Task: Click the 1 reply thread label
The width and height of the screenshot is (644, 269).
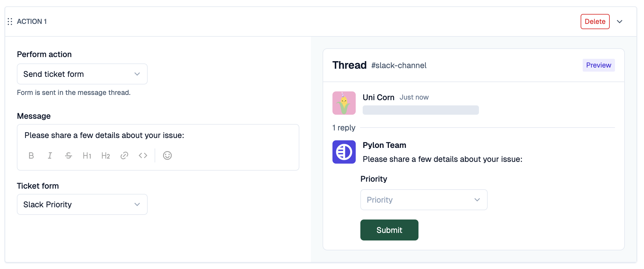Action: pos(344,128)
